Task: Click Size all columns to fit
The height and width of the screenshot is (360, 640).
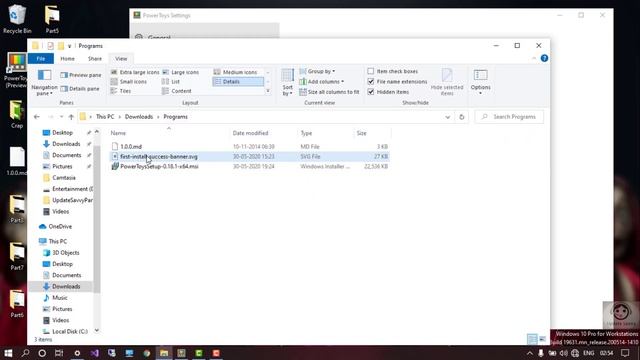Action: (x=329, y=92)
